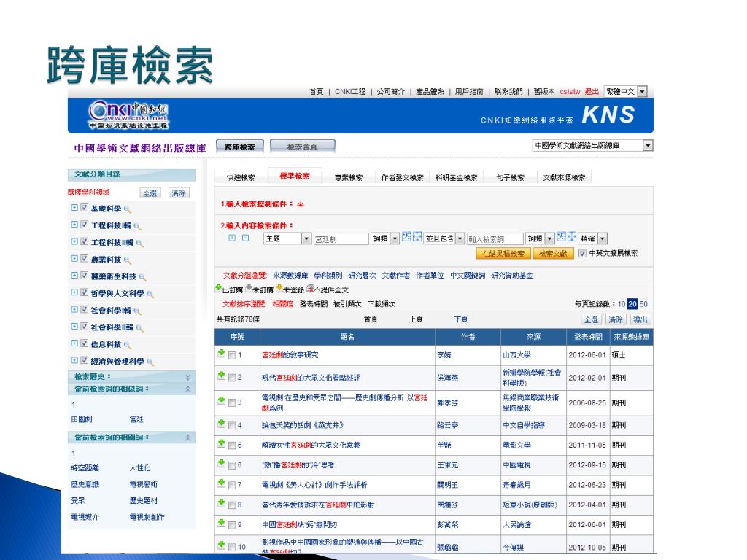Viewport: 747px width, 560px height.
Task: Switch to the 句子檢索 tab
Action: point(510,178)
